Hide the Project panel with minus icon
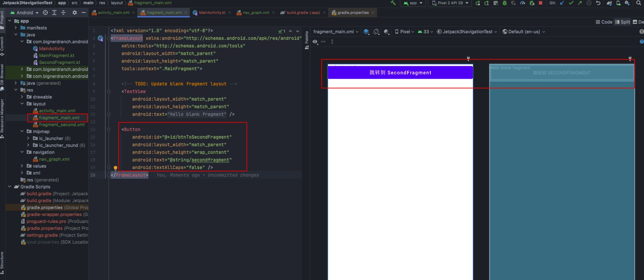The height and width of the screenshot is (280, 644). coord(84,12)
